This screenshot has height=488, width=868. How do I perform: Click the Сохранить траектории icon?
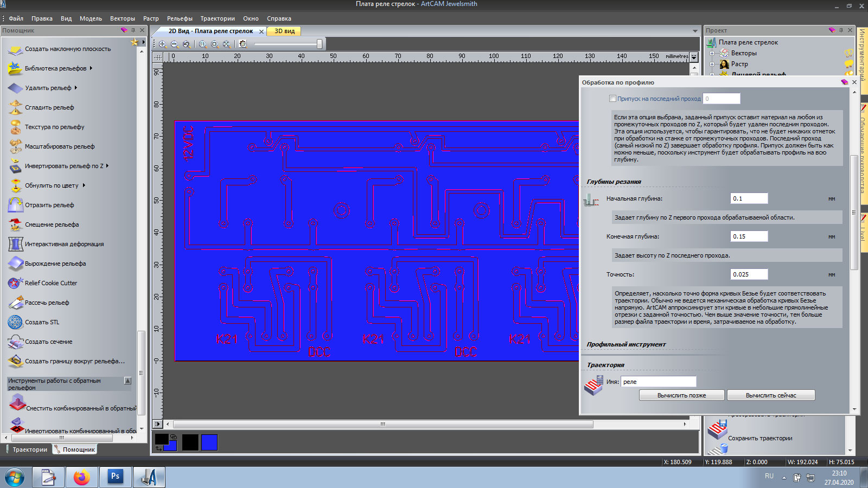pos(717,430)
